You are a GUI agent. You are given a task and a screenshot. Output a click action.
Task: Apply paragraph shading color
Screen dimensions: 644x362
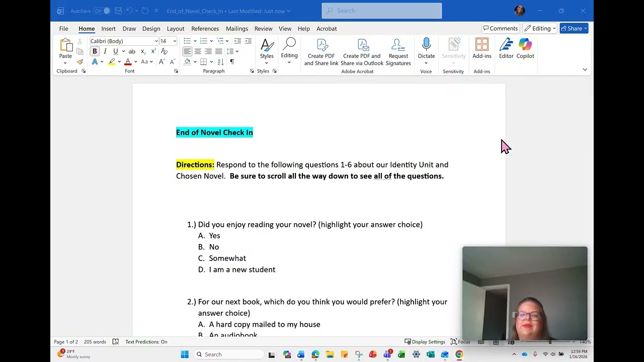click(x=187, y=62)
